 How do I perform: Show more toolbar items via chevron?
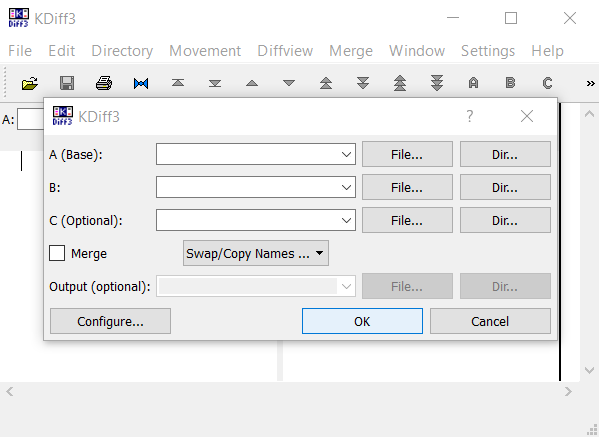click(590, 83)
